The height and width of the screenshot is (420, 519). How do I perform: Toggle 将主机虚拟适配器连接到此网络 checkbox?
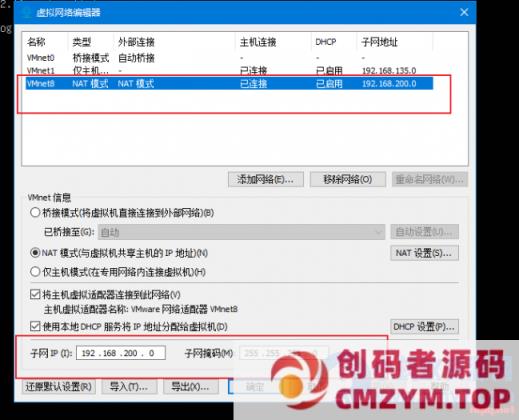35,295
